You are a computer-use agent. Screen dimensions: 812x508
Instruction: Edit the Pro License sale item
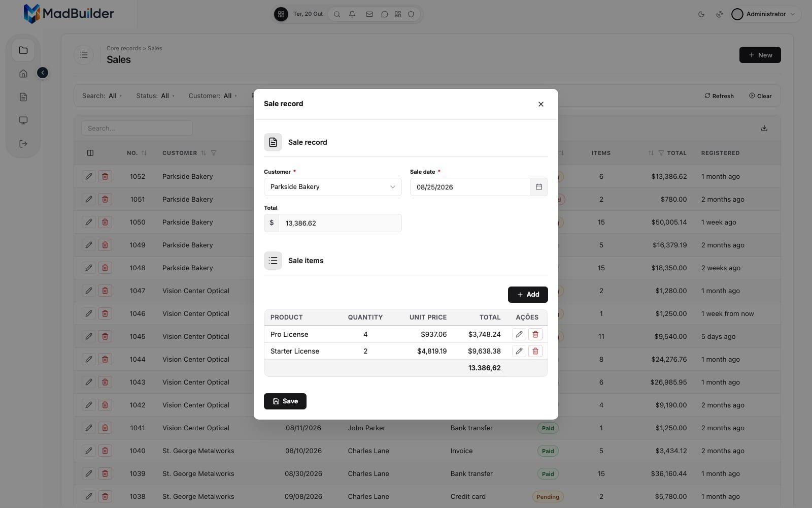pyautogui.click(x=519, y=334)
